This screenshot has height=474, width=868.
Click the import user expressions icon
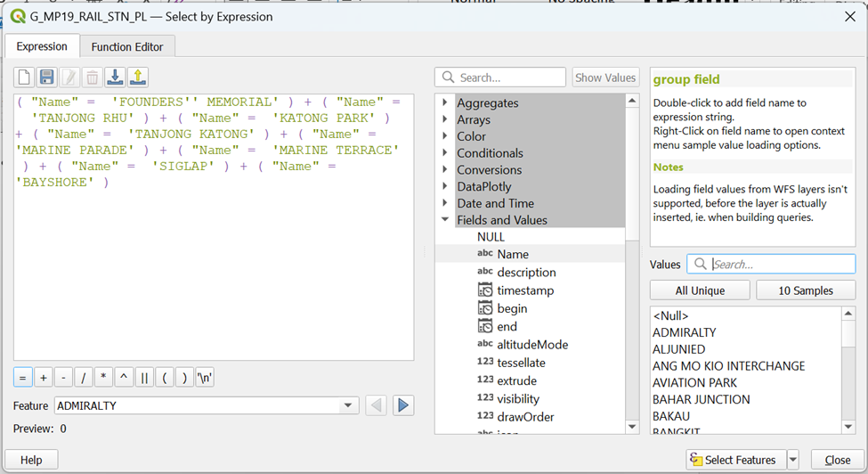click(x=115, y=78)
